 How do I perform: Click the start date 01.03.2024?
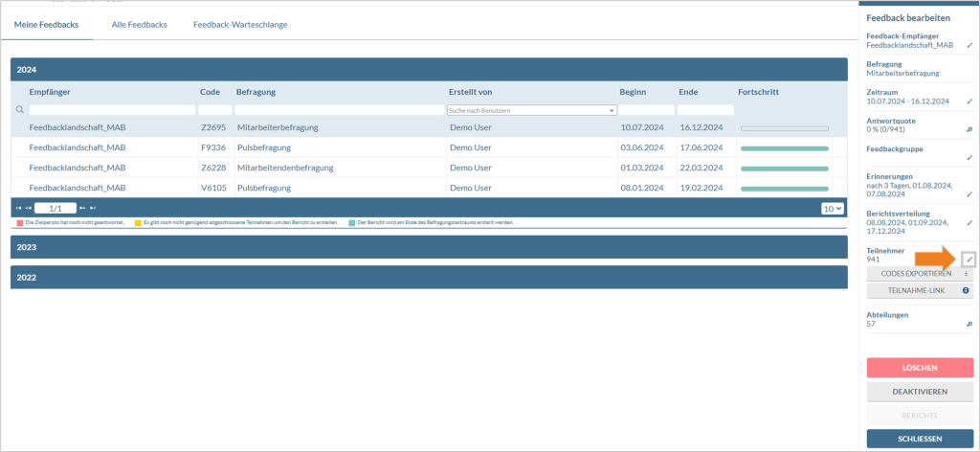642,169
